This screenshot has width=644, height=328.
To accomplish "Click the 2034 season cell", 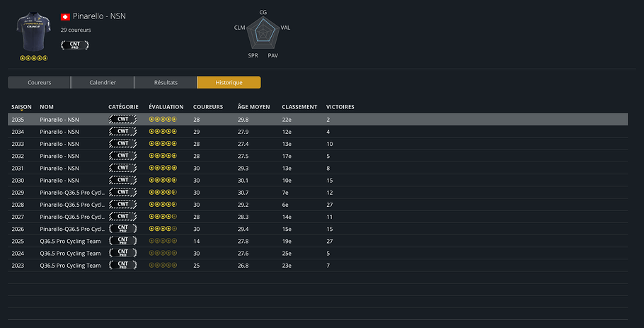I will (x=18, y=132).
